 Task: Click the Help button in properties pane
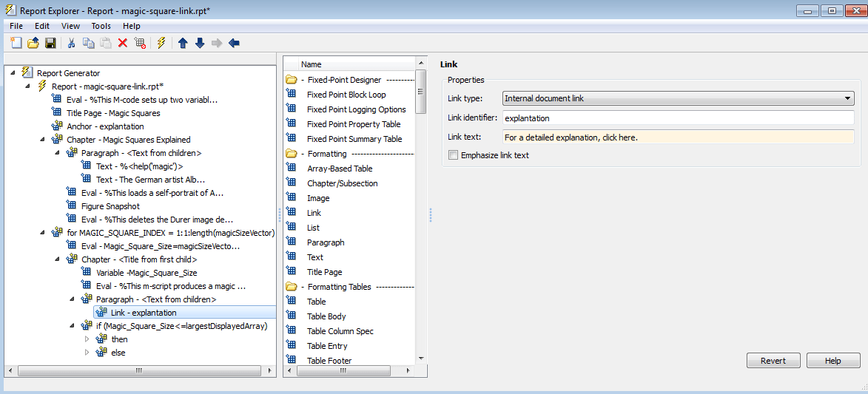[x=833, y=360]
